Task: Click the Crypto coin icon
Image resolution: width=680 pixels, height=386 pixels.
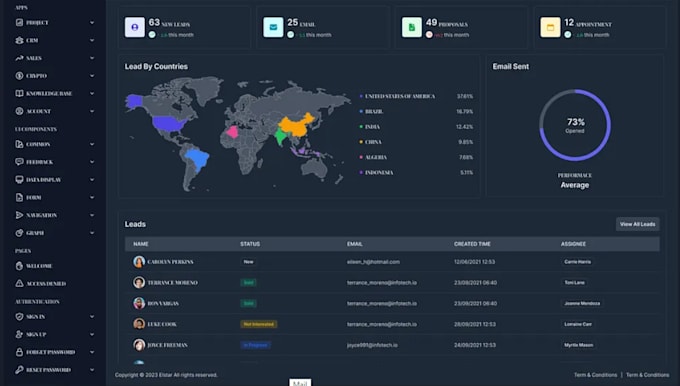Action: (19, 75)
